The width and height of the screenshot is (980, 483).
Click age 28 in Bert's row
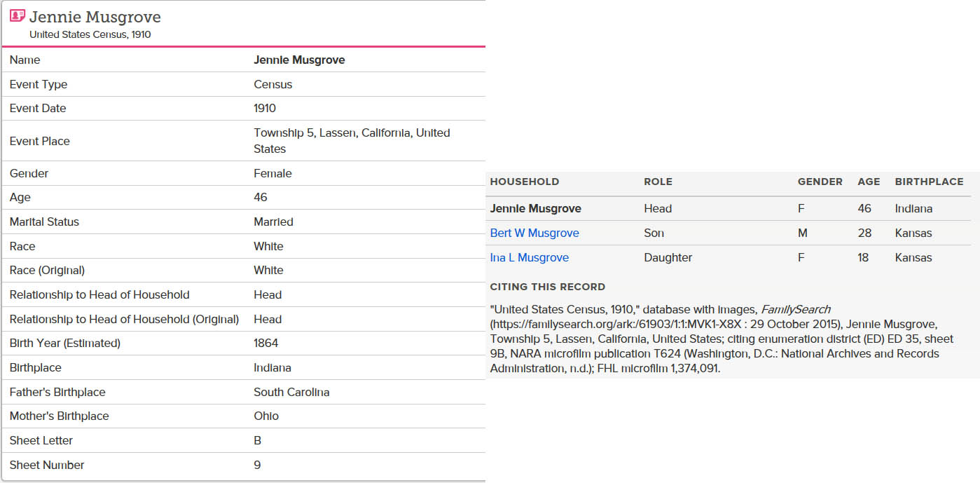point(864,233)
